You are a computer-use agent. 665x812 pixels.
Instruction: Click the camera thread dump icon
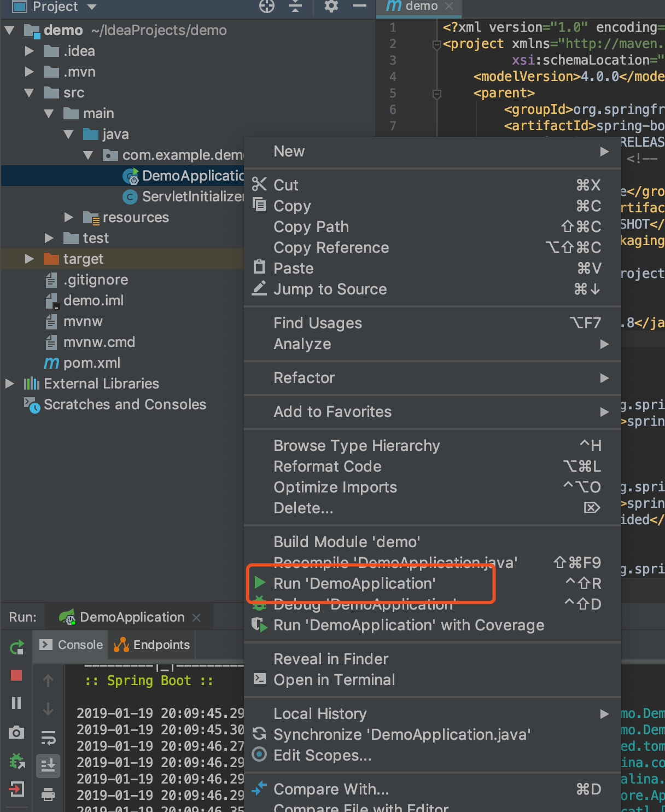pos(16,732)
